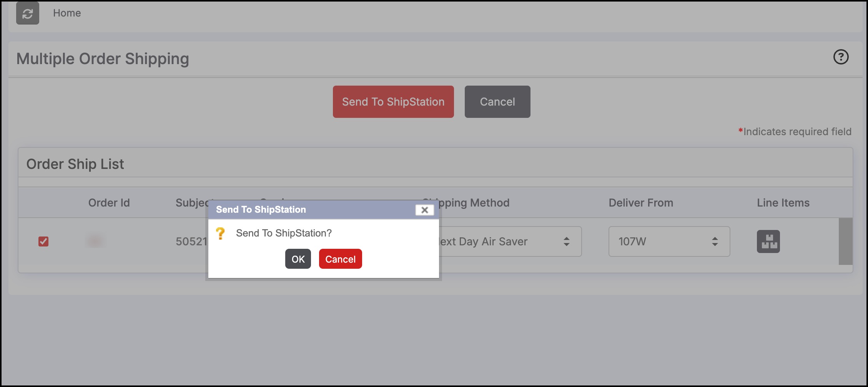This screenshot has height=387, width=868.
Task: Open the help question mark icon
Action: point(841,57)
